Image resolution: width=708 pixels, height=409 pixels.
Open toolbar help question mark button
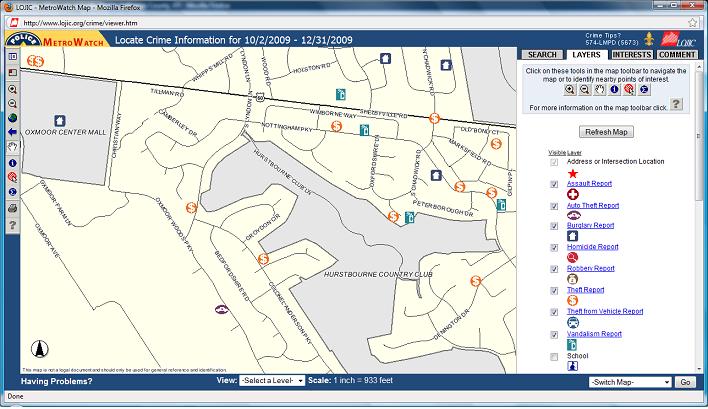pos(677,104)
